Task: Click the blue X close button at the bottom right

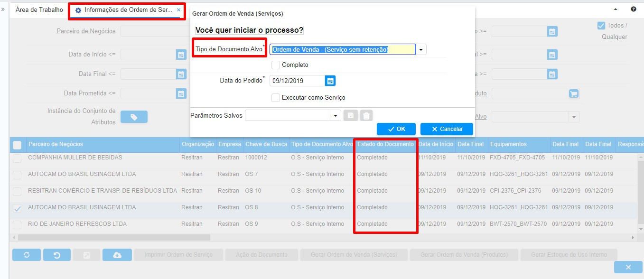Action: click(628, 267)
